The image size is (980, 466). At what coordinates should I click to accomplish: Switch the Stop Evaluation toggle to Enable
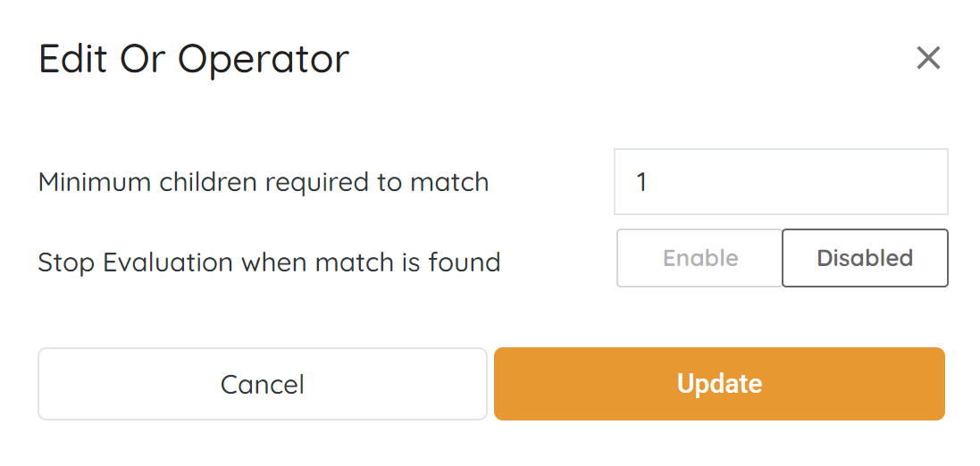699,259
